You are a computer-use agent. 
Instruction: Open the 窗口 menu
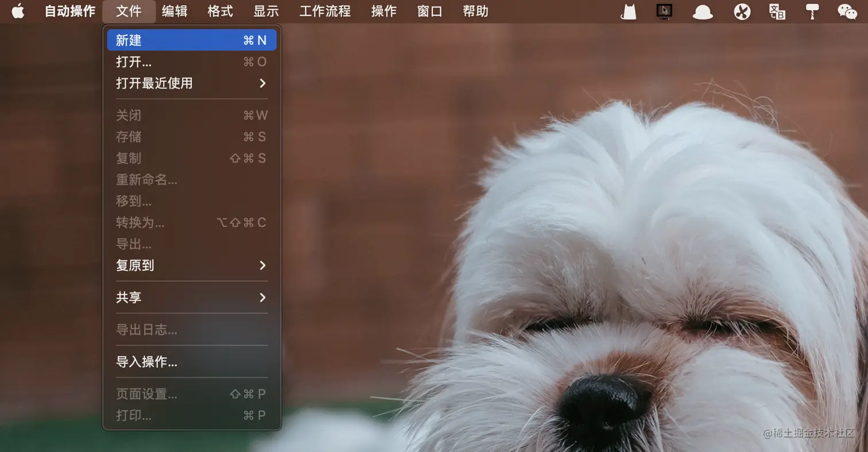pos(430,11)
